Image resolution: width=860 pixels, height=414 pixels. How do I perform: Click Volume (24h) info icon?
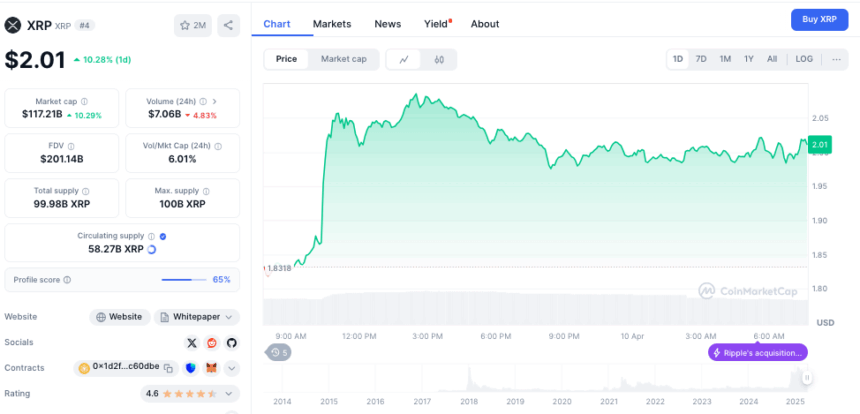pos(203,101)
